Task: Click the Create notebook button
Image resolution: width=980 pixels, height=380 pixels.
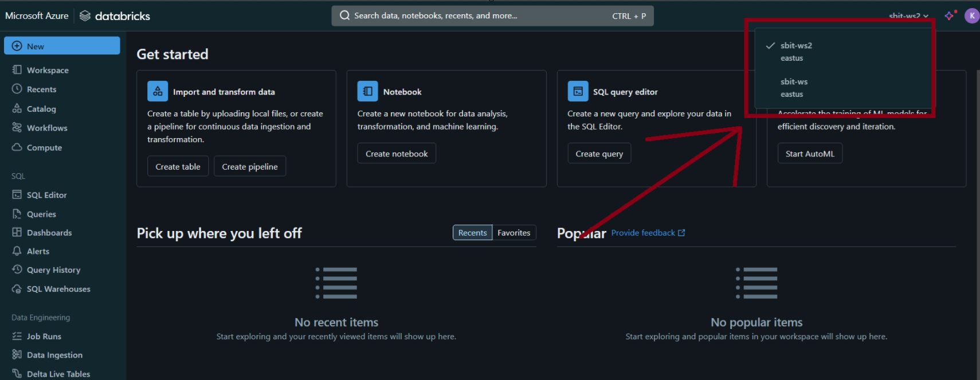Action: [x=397, y=154]
